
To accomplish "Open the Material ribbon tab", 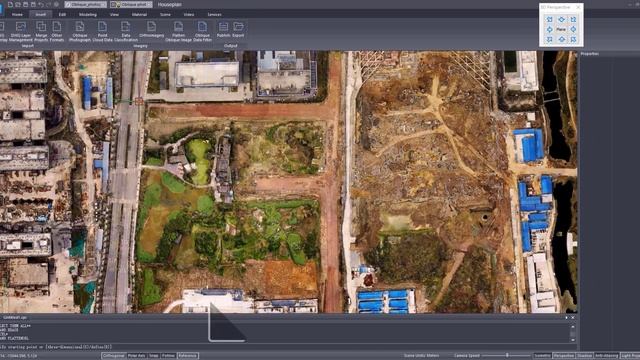I will 139,14.
